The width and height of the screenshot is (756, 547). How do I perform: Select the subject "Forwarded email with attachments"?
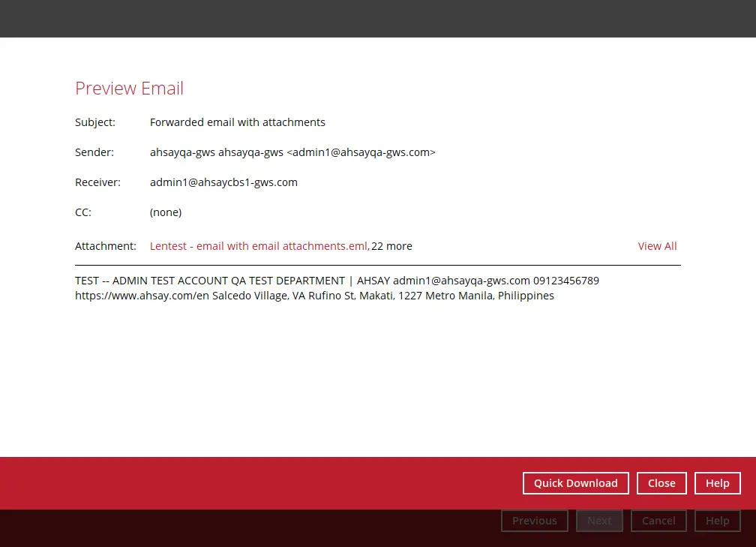238,122
